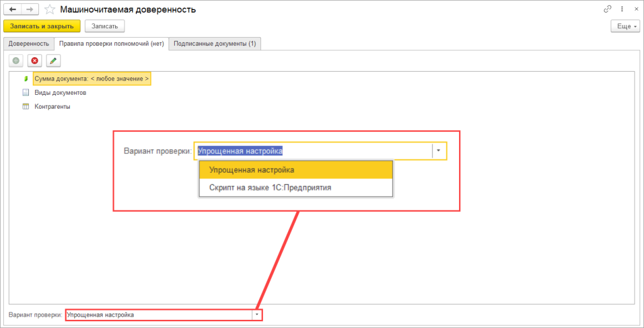Open the Еще menu
Image resolution: width=644 pixels, height=328 pixels.
(x=626, y=26)
